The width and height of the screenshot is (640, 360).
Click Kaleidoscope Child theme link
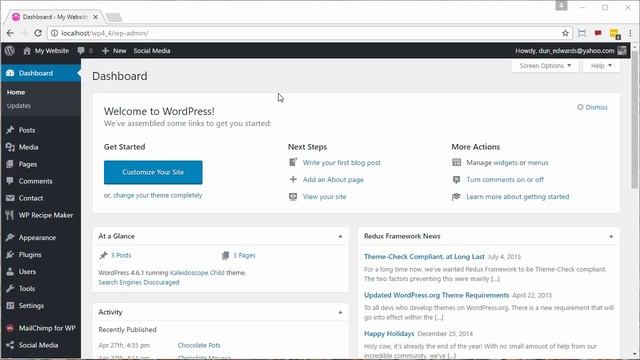pyautogui.click(x=197, y=273)
